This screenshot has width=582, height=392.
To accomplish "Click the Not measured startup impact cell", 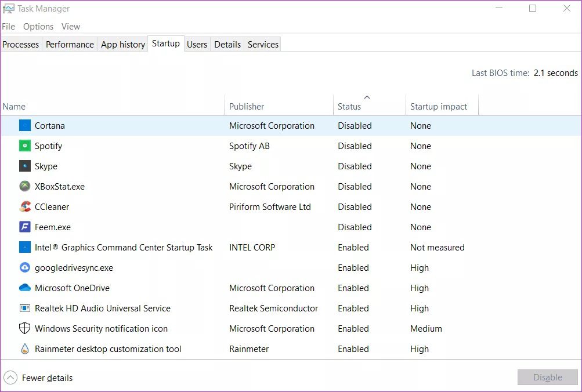I will click(x=438, y=248).
